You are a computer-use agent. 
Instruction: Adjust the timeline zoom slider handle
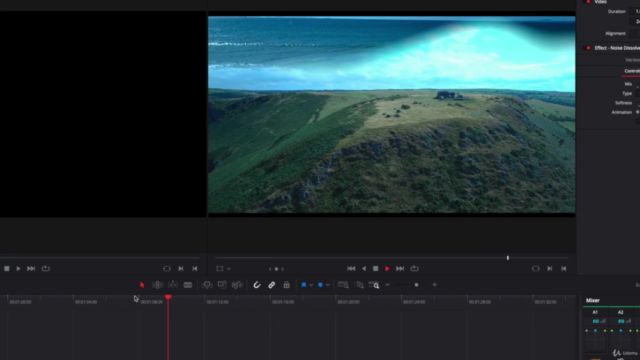click(416, 285)
